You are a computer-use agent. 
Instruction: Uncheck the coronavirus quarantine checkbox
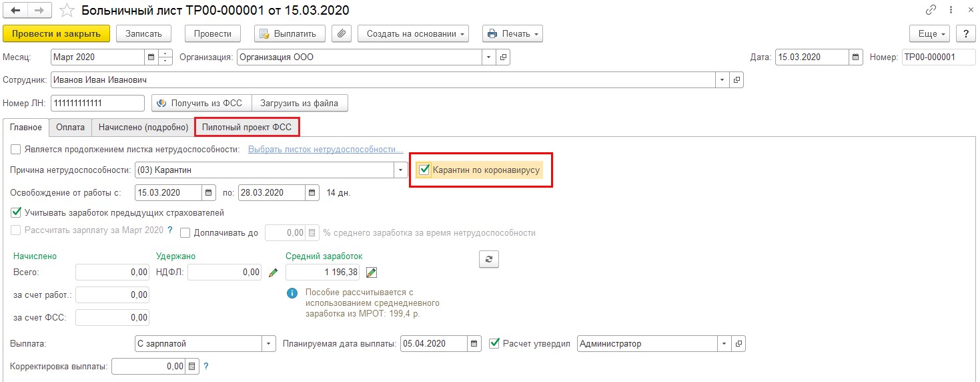click(x=424, y=170)
